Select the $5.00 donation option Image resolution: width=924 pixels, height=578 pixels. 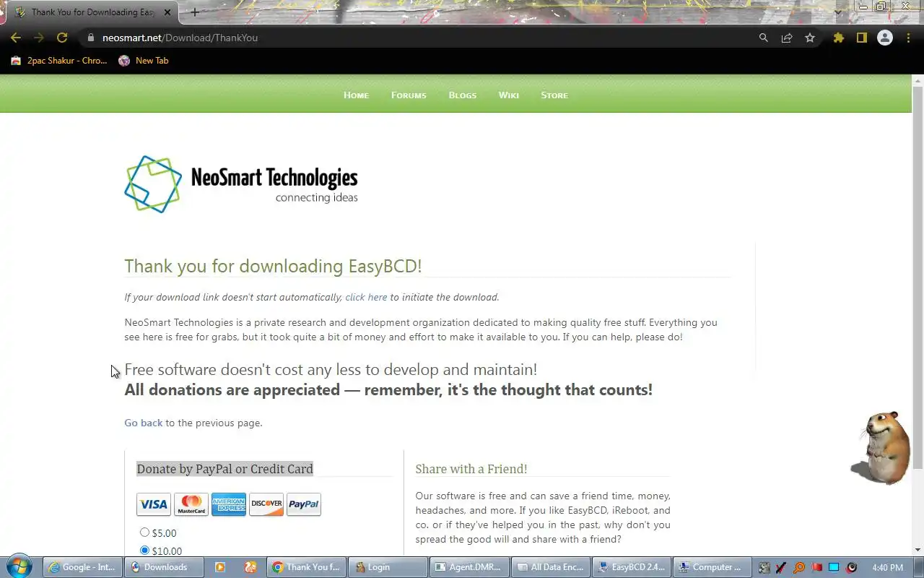(x=144, y=532)
